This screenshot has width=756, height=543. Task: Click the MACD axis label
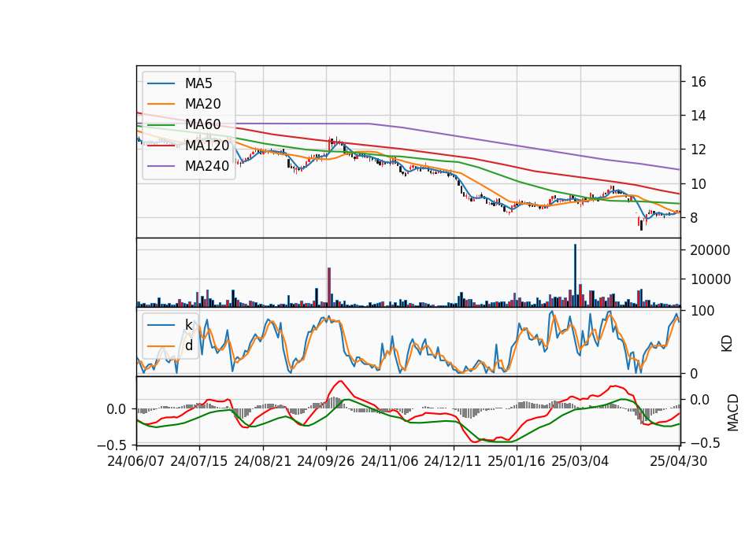(x=733, y=412)
